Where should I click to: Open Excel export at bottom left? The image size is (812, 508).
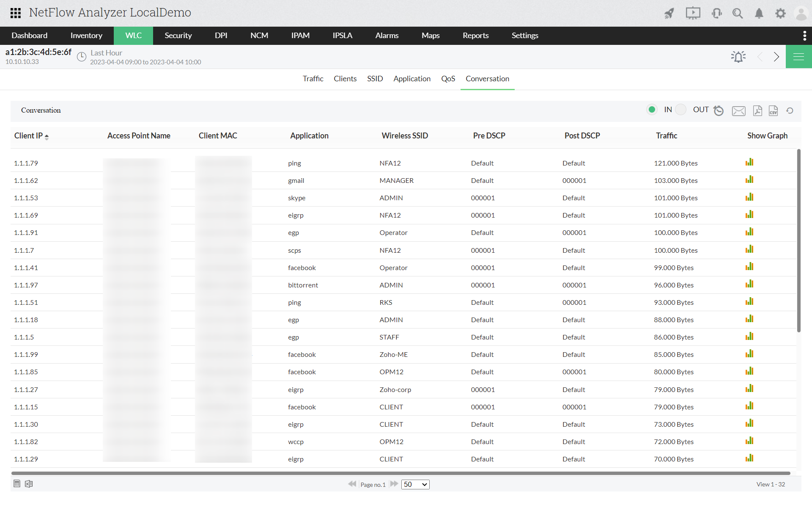pos(28,484)
